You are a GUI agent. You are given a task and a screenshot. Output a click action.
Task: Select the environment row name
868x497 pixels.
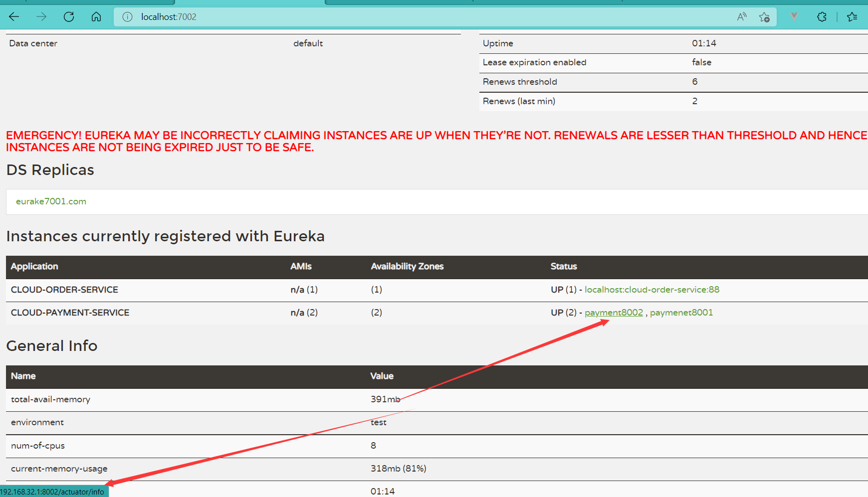pyautogui.click(x=37, y=422)
